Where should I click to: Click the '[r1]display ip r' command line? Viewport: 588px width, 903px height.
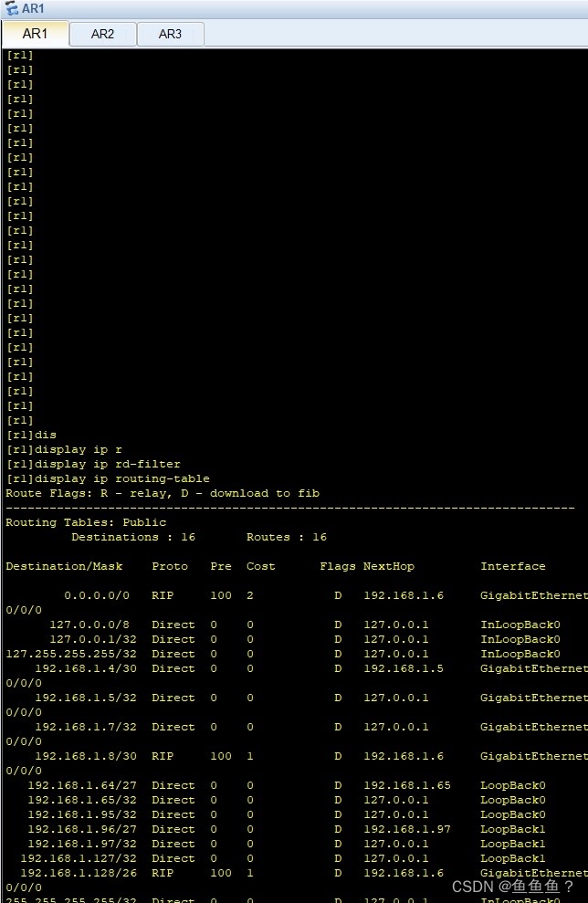(x=64, y=450)
